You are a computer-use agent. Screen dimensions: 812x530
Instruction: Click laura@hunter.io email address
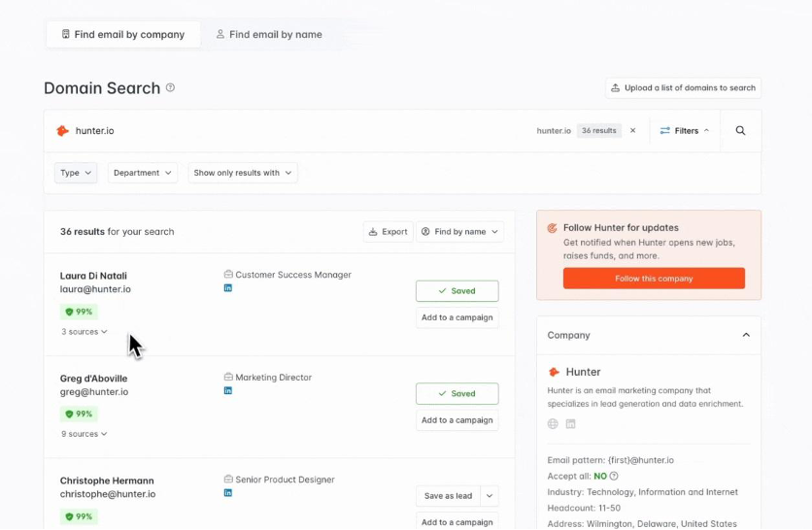tap(95, 289)
